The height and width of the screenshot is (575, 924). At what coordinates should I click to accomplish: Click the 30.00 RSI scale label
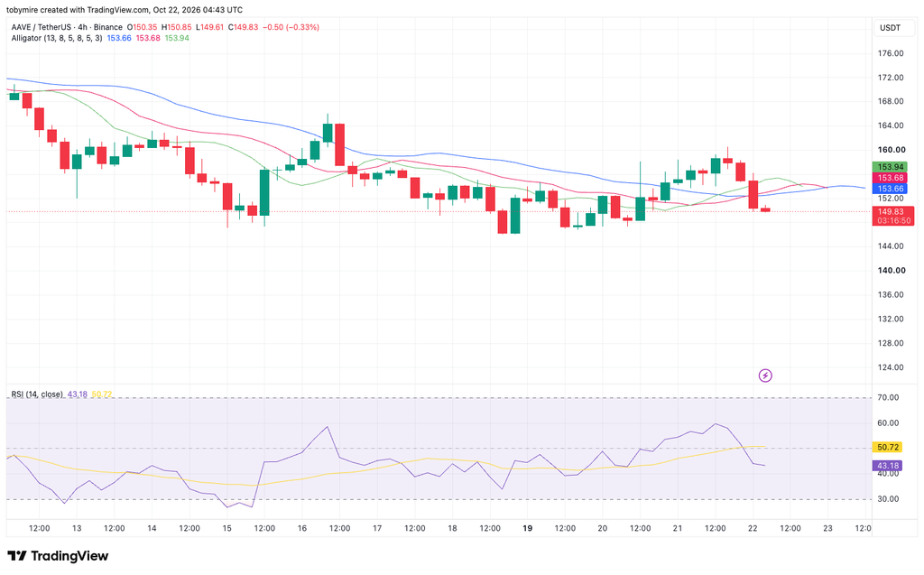pyautogui.click(x=888, y=499)
